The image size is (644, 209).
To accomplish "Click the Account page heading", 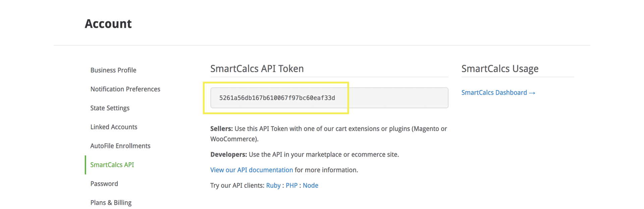I will pyautogui.click(x=108, y=24).
